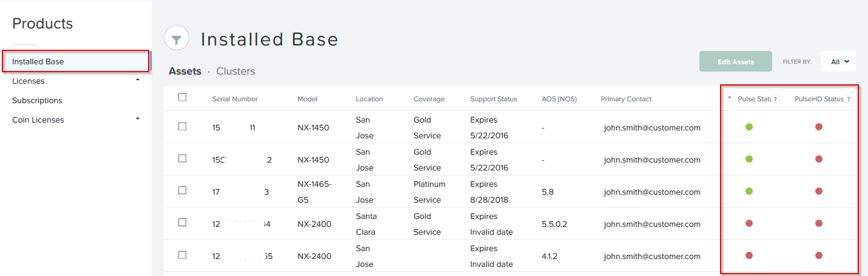The height and width of the screenshot is (276, 868).
Task: Click red PulseHD status dot for NX-1465-G5
Action: point(819,191)
